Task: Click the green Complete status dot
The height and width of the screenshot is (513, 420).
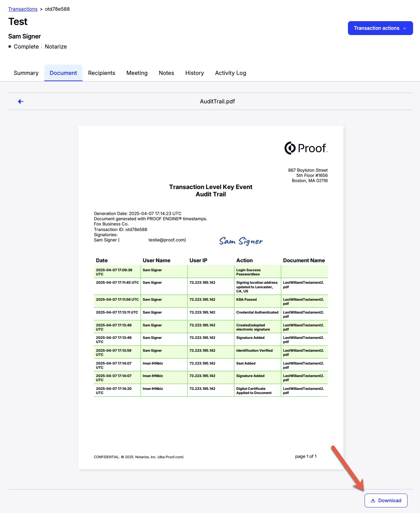Action: 10,46
